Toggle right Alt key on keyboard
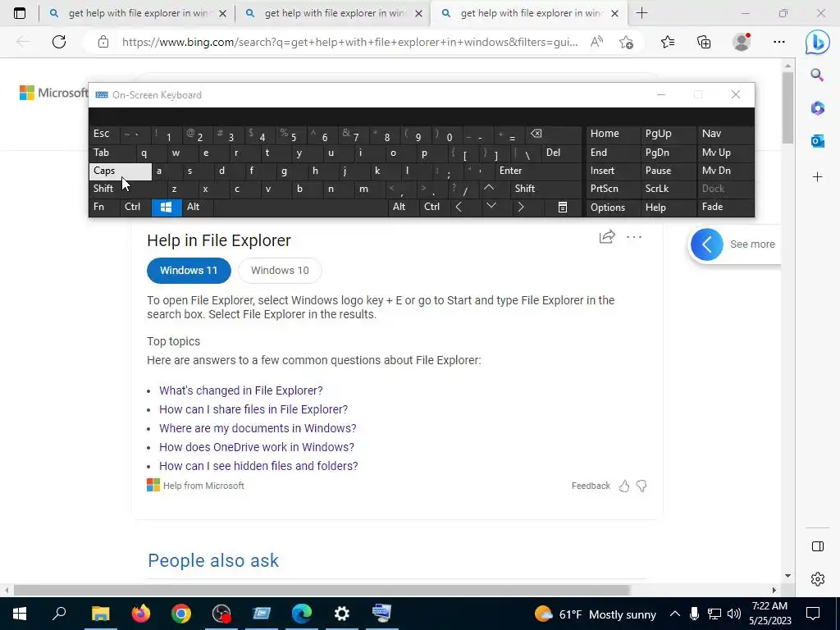Screen dimensions: 840x630 tap(403, 208)
